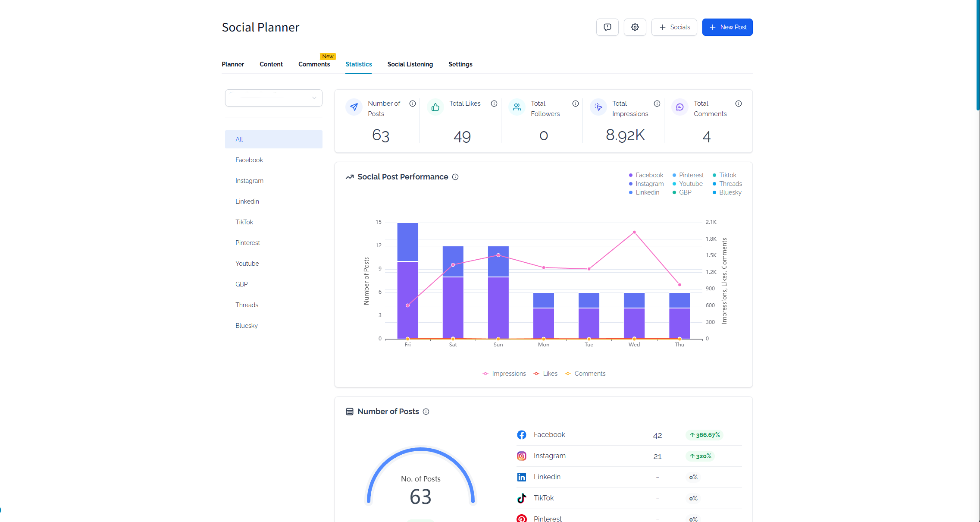
Task: Click info icon next to Social Post Performance
Action: (x=455, y=177)
